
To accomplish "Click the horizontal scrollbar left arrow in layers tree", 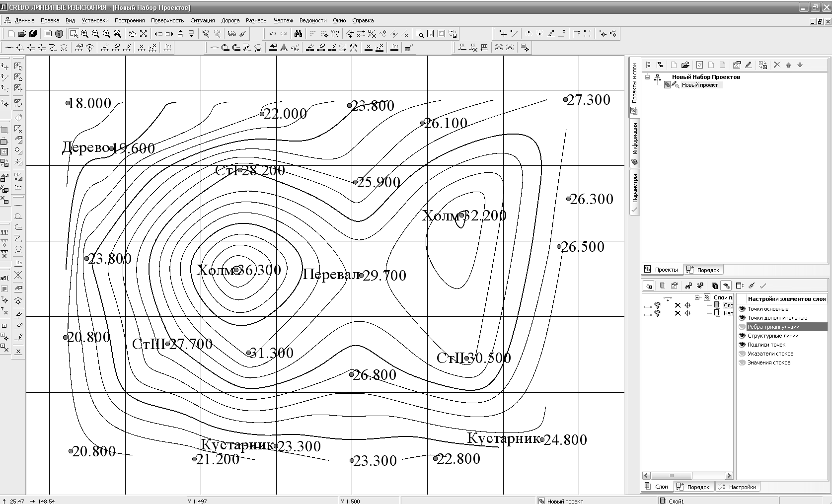I will [x=646, y=475].
